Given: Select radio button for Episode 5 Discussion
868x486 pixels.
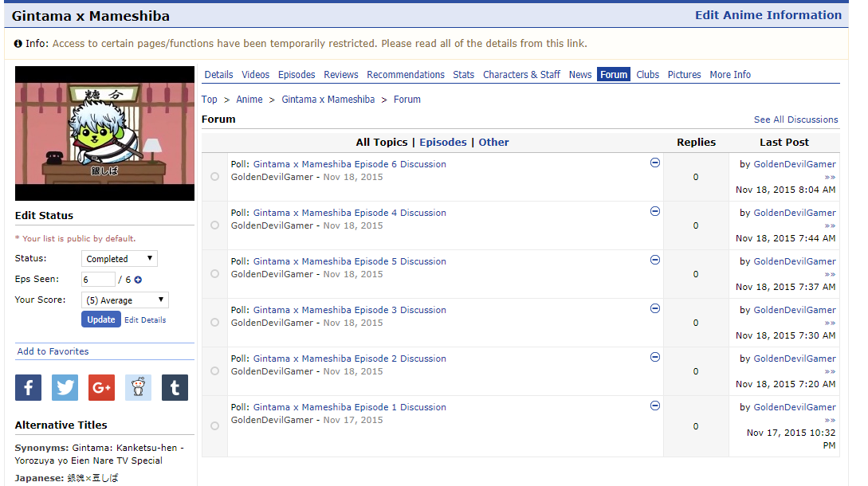Looking at the screenshot, I should coord(214,275).
